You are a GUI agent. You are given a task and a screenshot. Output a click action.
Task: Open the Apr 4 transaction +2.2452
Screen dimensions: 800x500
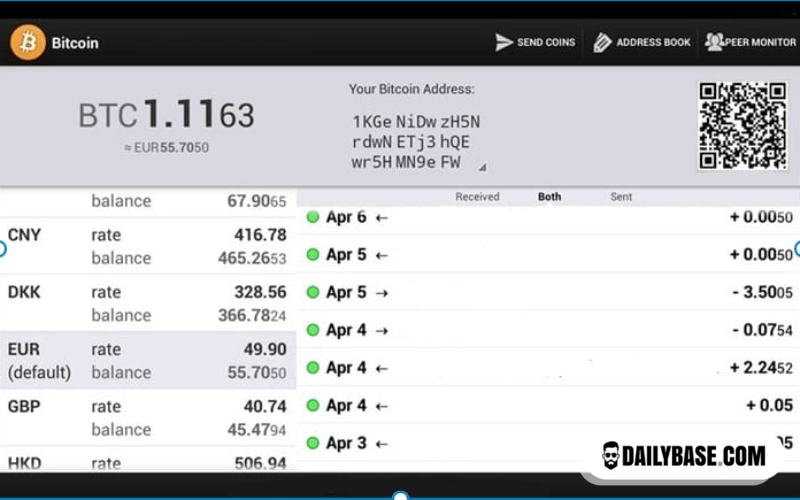[548, 368]
